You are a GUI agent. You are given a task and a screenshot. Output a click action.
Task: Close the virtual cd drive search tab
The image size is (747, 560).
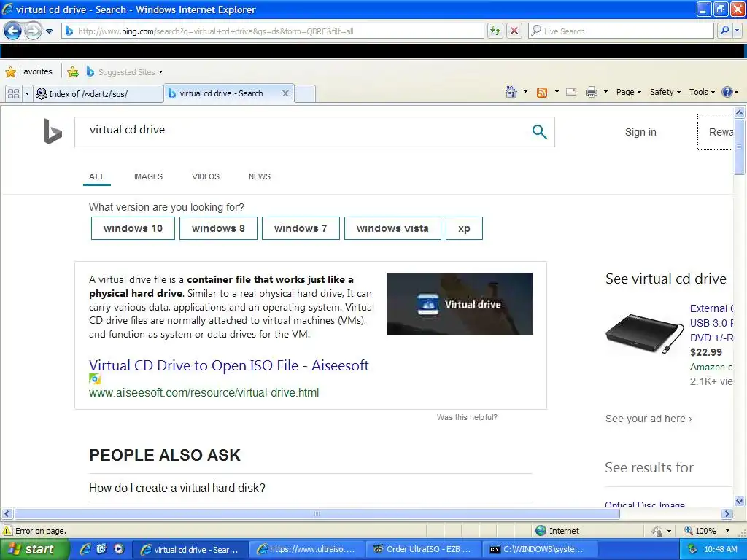click(285, 93)
